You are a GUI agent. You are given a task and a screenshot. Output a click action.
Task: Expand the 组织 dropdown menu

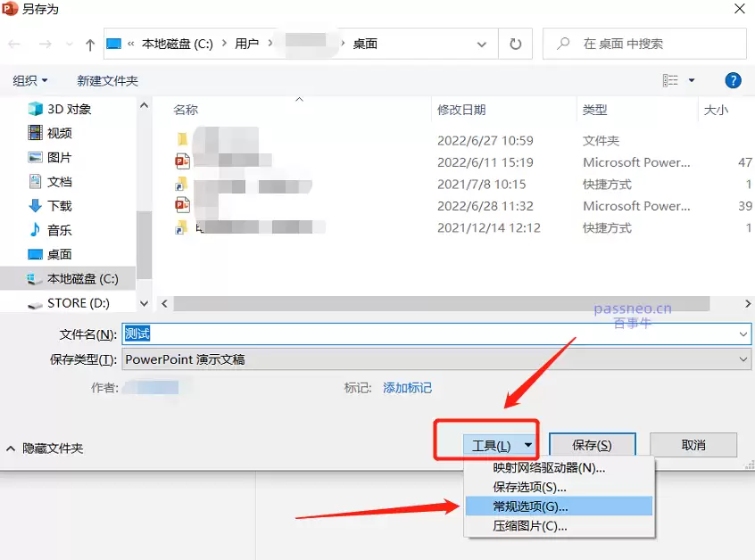click(x=29, y=79)
